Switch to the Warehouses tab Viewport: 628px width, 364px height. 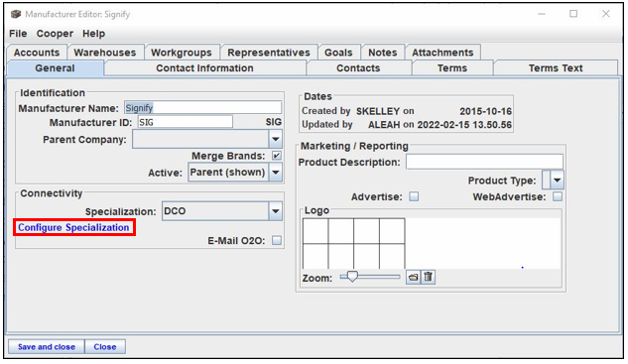coord(105,53)
